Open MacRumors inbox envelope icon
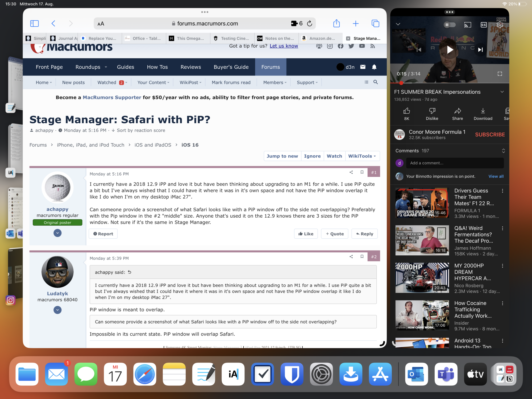 (x=363, y=67)
